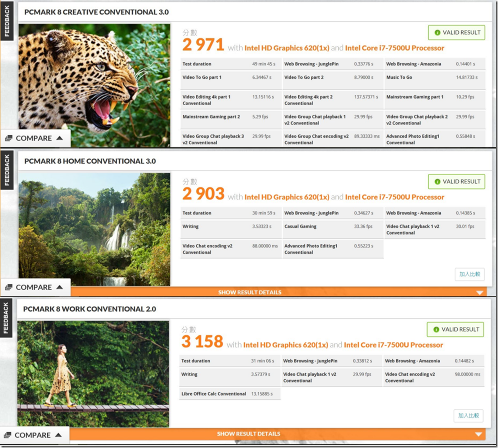The image size is (498, 448).
Task: Open Intel Core i7-7500U link in Home result
Action: (394, 197)
